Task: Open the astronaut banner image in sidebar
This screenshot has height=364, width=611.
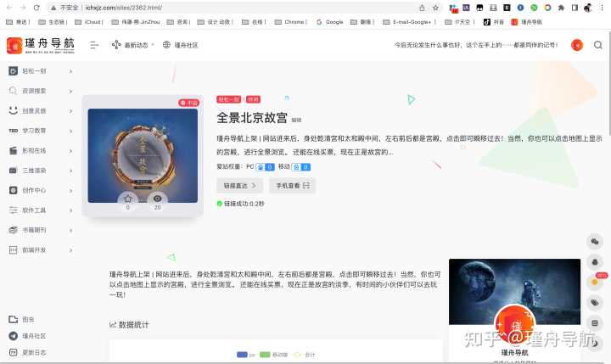Action: pyautogui.click(x=514, y=292)
